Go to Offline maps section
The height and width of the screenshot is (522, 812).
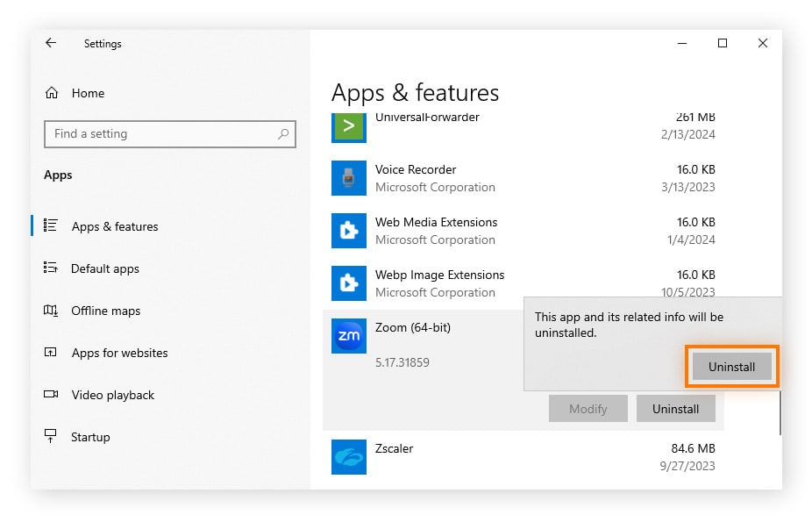tap(105, 311)
